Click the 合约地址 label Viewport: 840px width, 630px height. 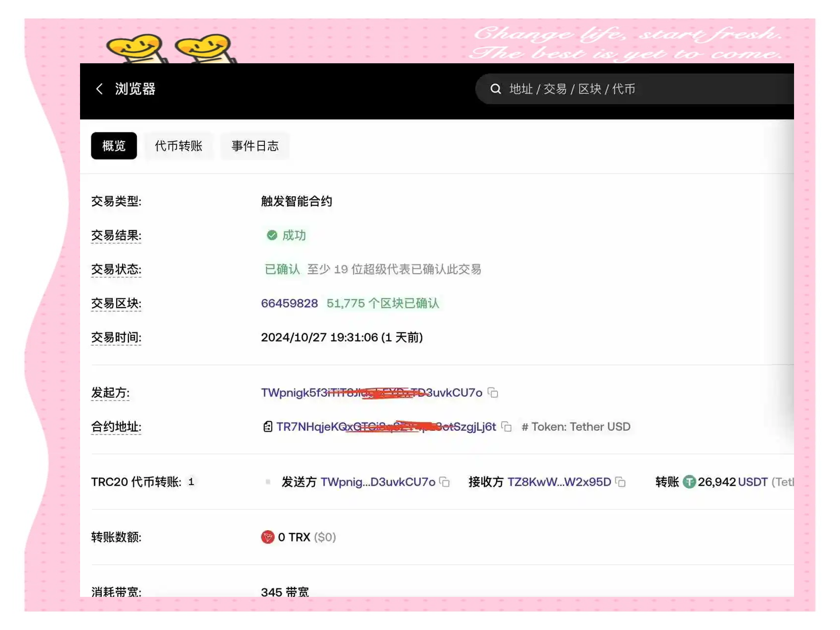point(116,427)
